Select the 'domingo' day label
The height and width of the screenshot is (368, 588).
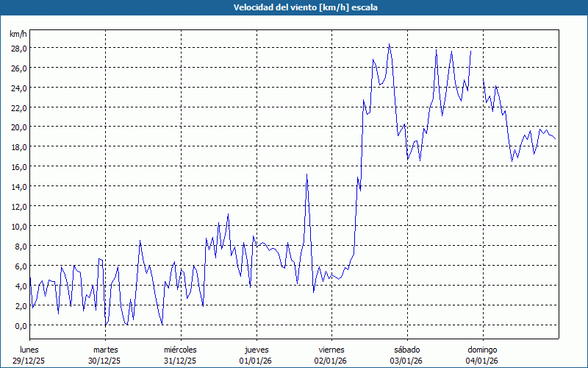coord(482,350)
